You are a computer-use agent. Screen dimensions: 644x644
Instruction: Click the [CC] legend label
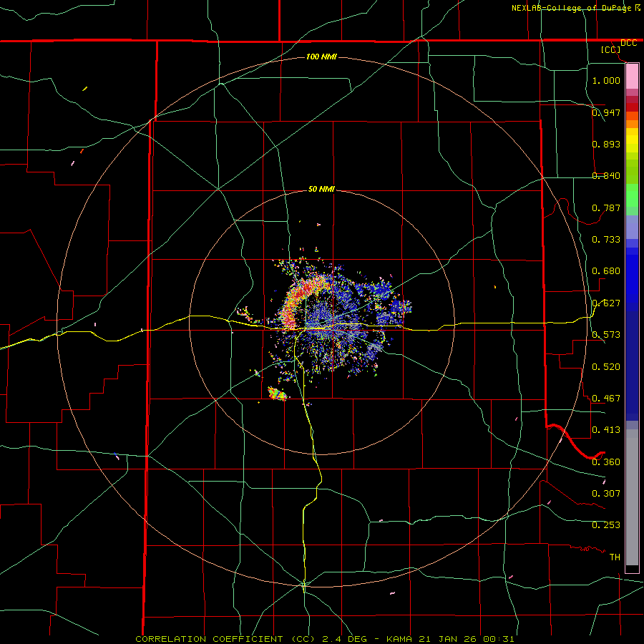coord(611,49)
